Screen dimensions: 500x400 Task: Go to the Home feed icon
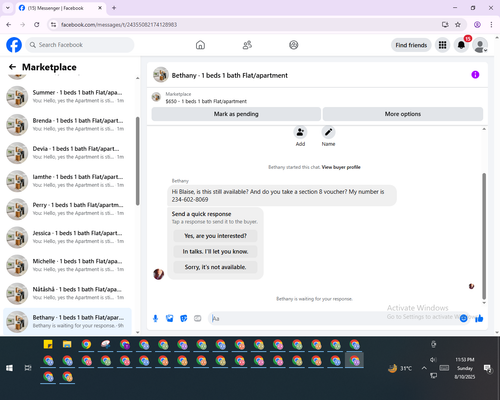[200, 45]
